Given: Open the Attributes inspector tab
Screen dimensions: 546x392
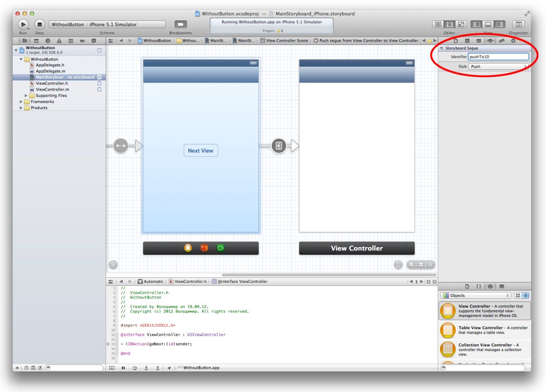Looking at the screenshot, I should point(490,40).
